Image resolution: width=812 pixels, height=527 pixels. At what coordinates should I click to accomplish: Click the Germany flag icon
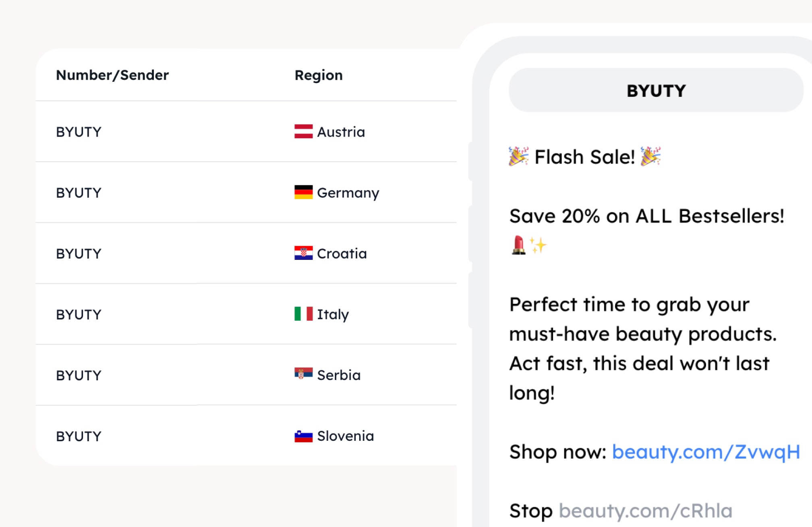coord(303,192)
